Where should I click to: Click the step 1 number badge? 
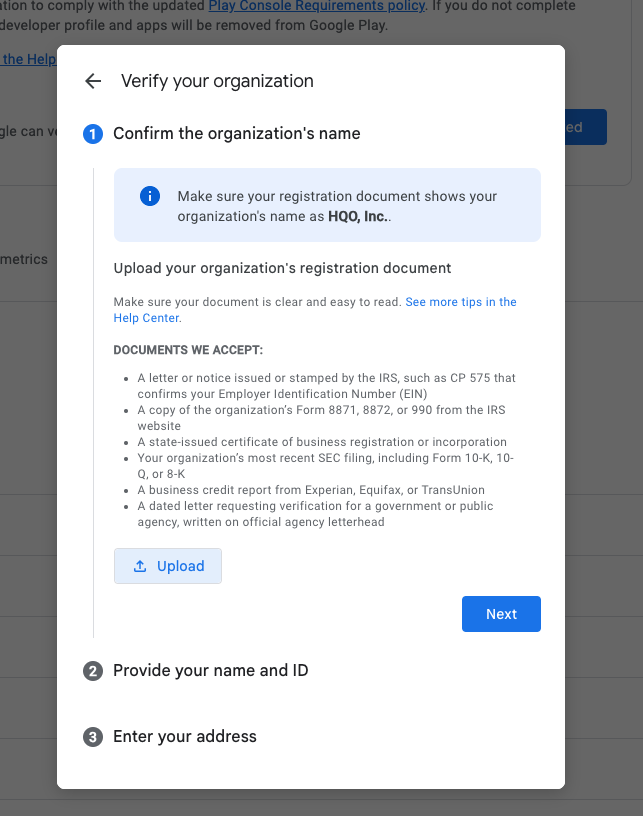pos(93,134)
